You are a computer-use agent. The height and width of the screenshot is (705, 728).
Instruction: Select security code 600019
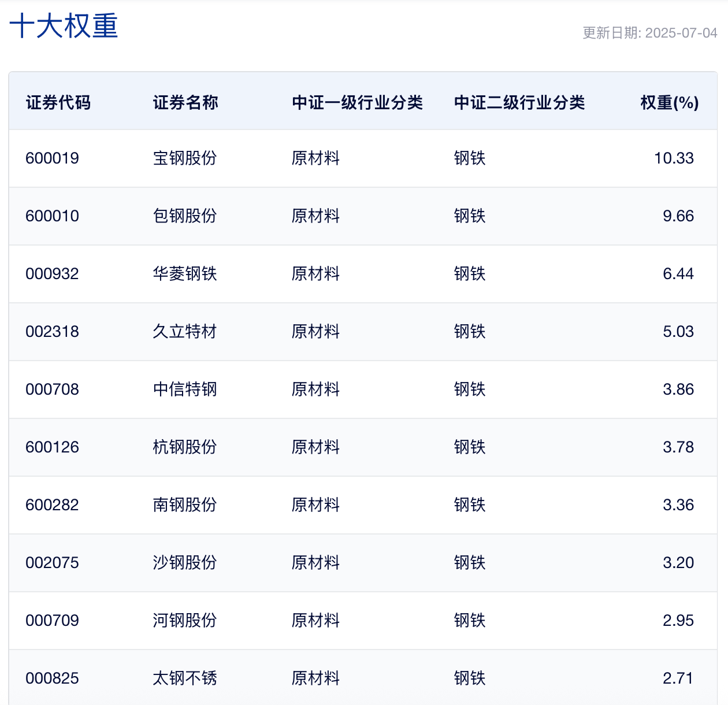click(x=53, y=158)
